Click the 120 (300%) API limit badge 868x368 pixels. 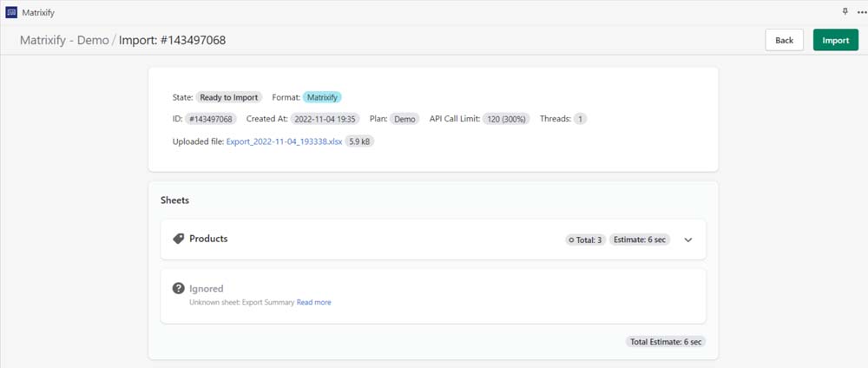506,118
